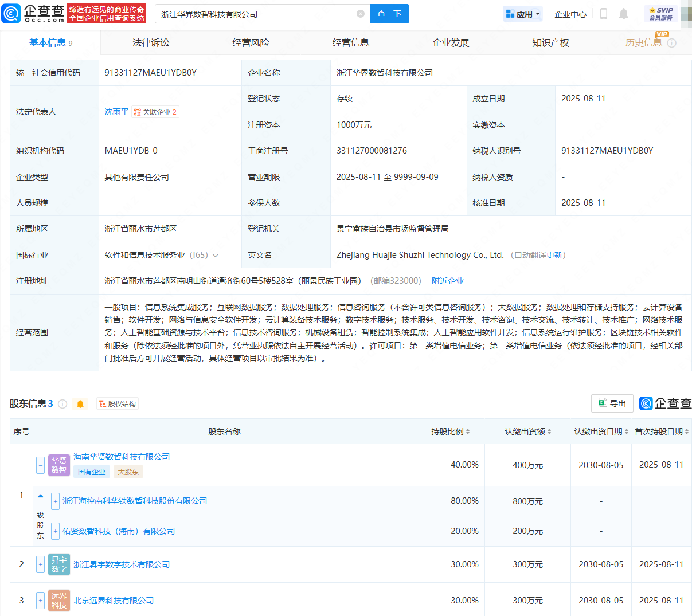This screenshot has height=616, width=692.
Task: Focus the company name search field
Action: coord(261,14)
